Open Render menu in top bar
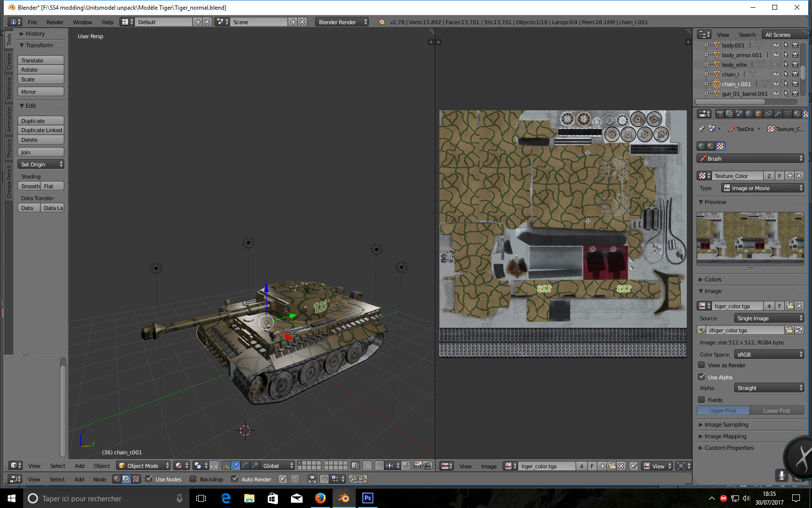 (x=55, y=22)
